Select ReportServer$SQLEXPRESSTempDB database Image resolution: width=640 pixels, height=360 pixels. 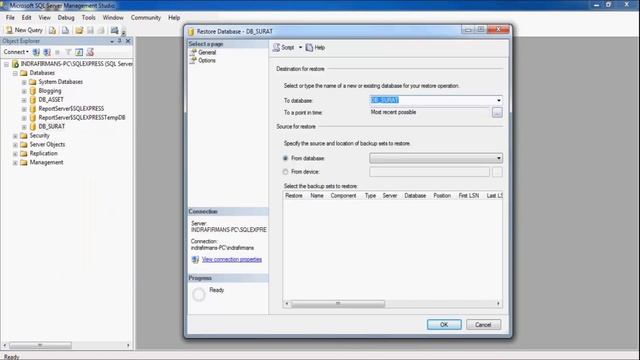click(82, 118)
